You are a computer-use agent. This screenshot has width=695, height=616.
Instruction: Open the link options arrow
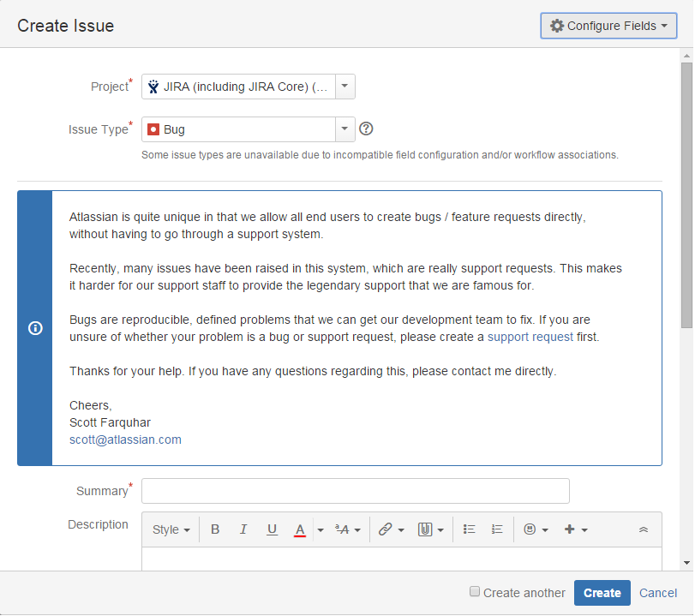pyautogui.click(x=401, y=529)
